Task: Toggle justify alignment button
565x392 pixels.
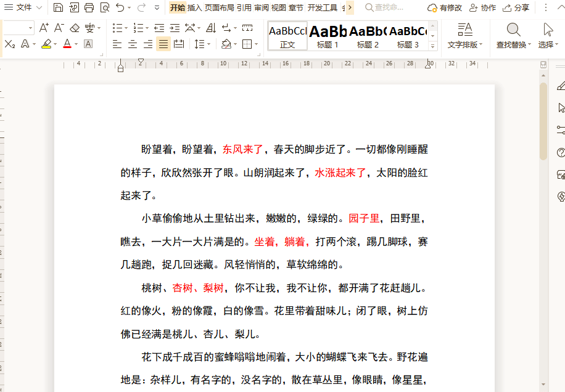Action: tap(163, 44)
